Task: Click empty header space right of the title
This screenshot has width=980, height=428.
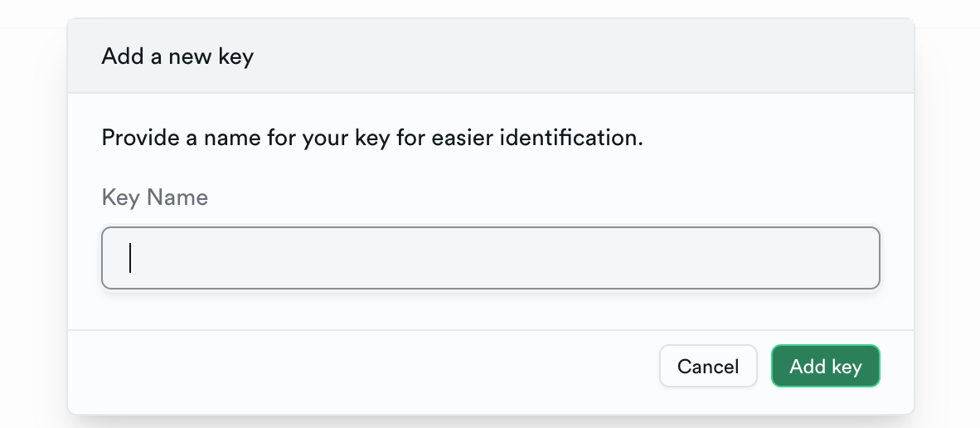Action: [580, 56]
